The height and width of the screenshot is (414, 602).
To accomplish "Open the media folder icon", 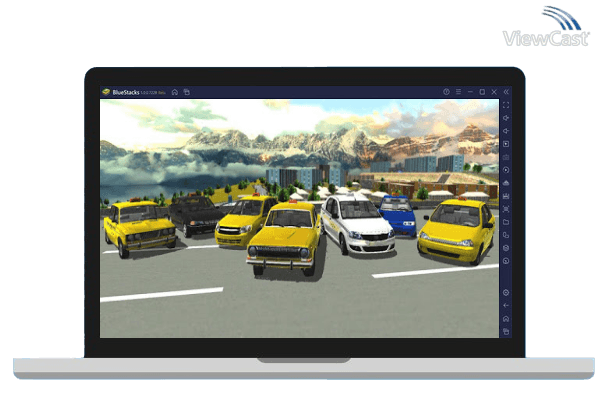I will point(506,222).
